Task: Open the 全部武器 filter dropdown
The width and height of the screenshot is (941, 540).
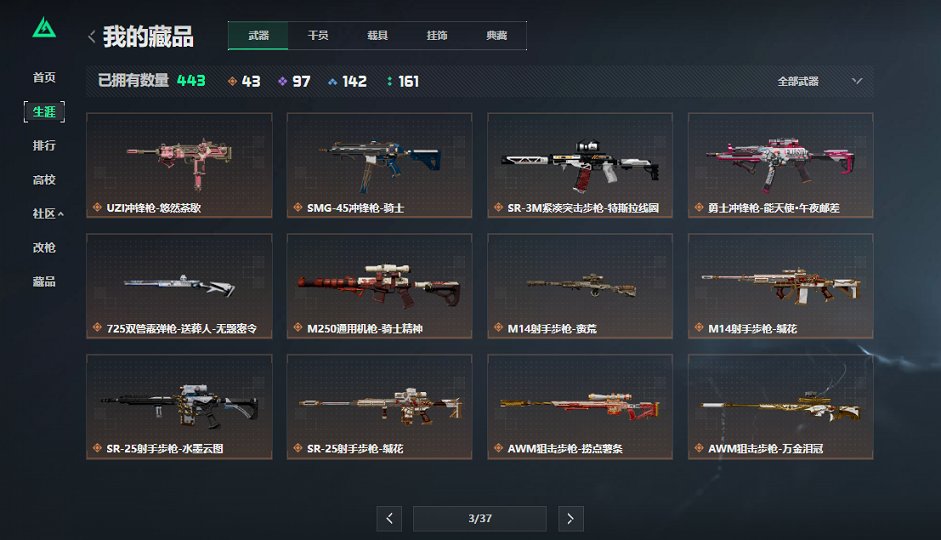Action: [820, 81]
